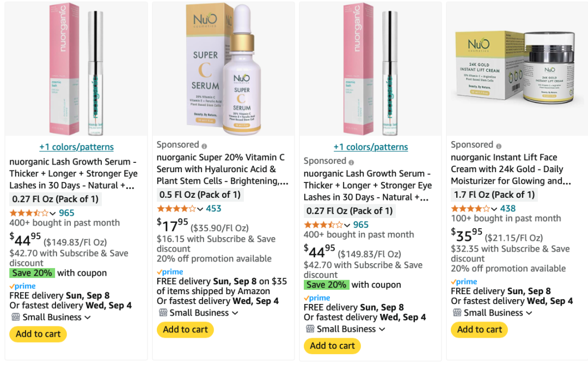Select the green Save 20% coupon badge on first product
The height and width of the screenshot is (365, 588).
coord(32,273)
